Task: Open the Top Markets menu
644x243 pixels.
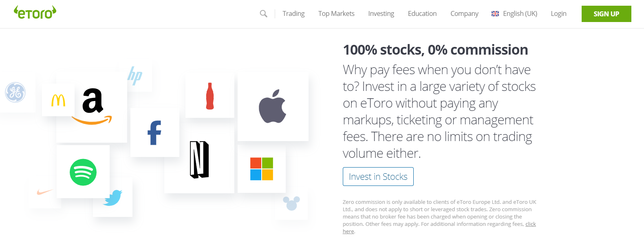Action: pyautogui.click(x=336, y=14)
